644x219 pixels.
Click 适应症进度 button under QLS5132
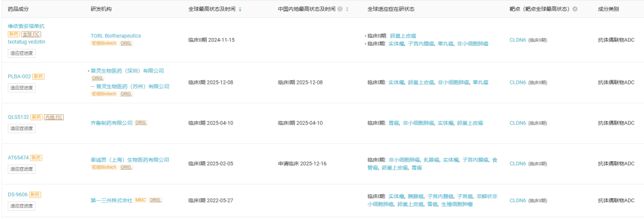[x=21, y=128]
